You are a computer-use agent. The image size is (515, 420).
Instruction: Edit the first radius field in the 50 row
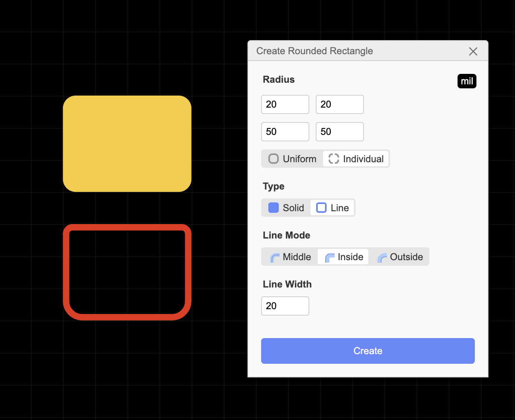(285, 132)
